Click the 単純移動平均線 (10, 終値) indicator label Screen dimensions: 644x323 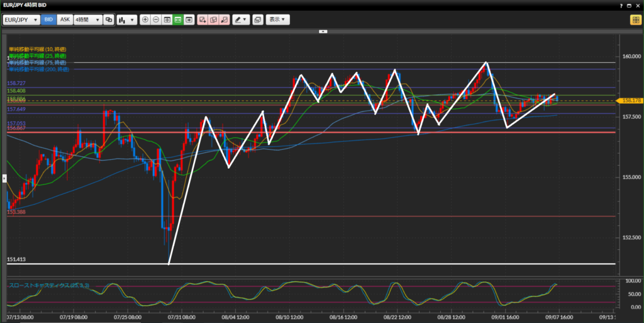point(38,48)
